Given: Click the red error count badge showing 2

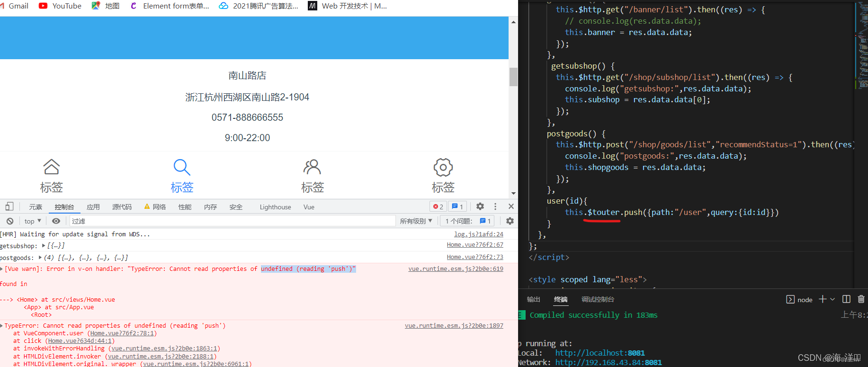Looking at the screenshot, I should point(438,206).
